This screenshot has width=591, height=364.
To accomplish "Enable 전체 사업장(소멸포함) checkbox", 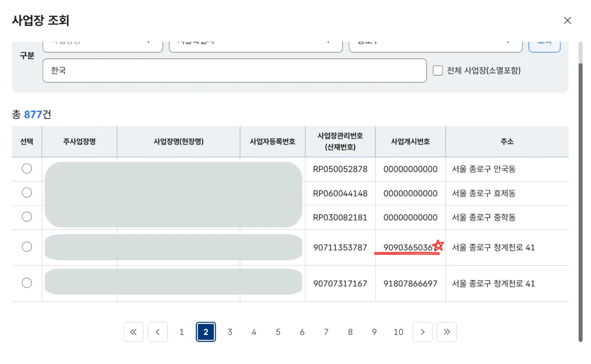I will pyautogui.click(x=438, y=71).
